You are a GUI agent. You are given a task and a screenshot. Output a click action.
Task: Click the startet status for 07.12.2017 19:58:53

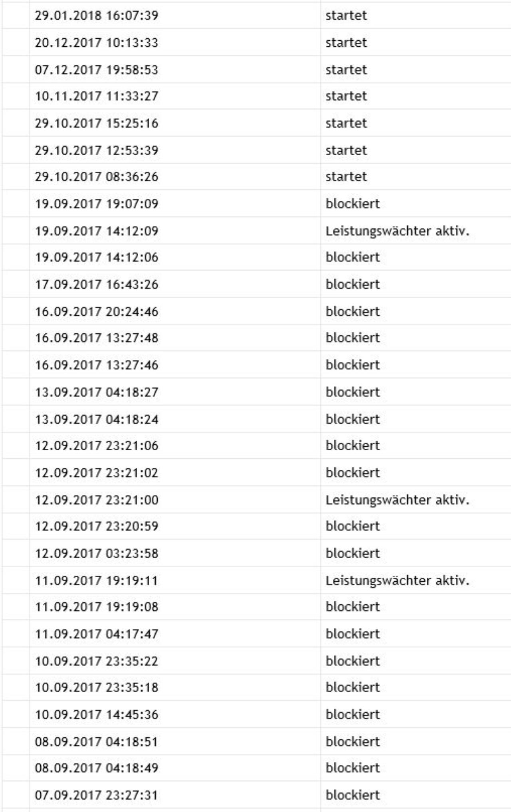pos(346,70)
